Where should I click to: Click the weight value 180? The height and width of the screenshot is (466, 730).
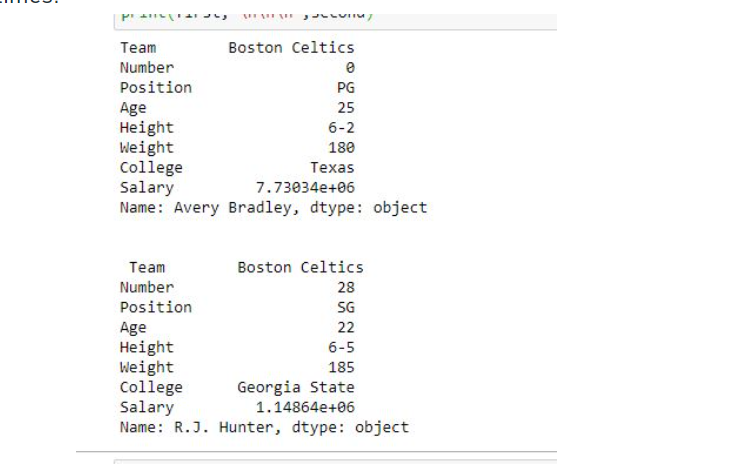point(341,148)
